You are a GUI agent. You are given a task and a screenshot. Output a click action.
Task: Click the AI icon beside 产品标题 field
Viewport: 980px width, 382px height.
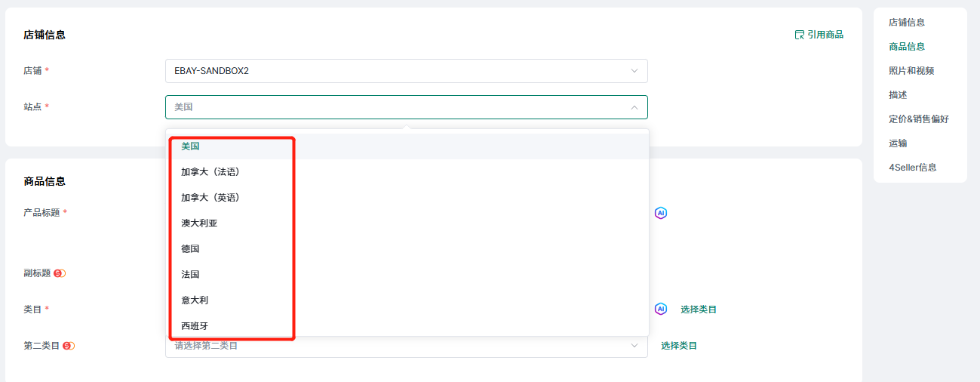point(661,213)
